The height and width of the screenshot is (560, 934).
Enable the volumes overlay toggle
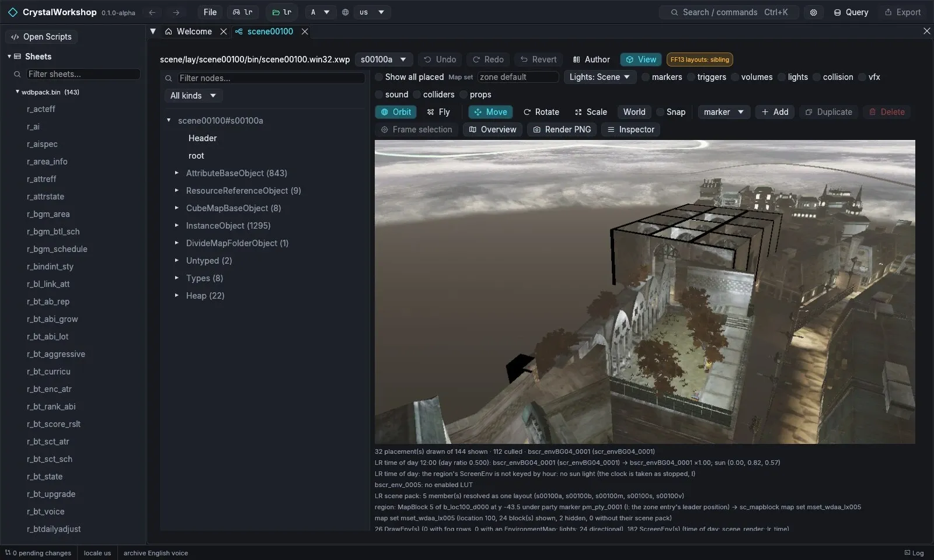[x=735, y=77]
